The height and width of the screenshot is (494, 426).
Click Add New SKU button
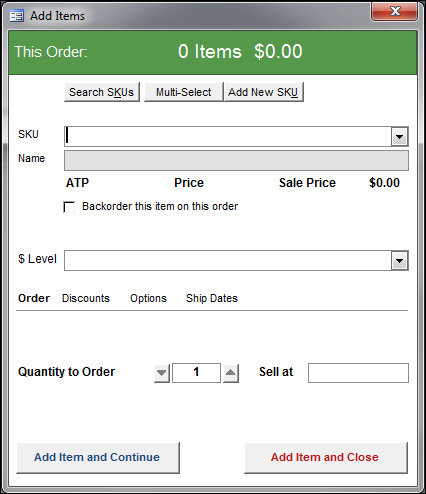[x=263, y=92]
